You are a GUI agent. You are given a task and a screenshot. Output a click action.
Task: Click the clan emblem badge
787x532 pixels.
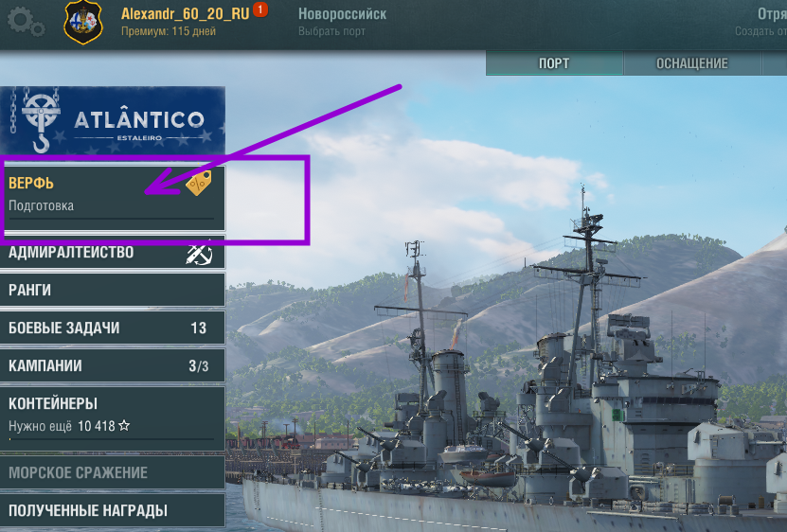[83, 22]
